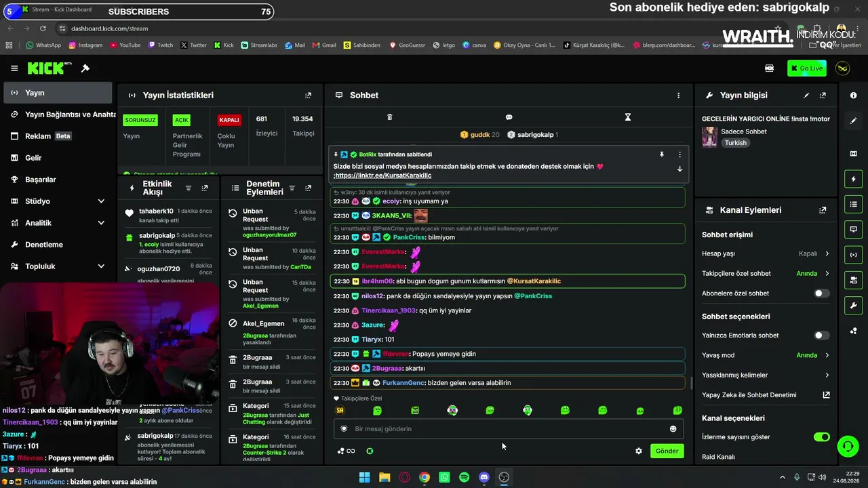Click the green K icon below message box
The height and width of the screenshot is (488, 868).
point(370,451)
